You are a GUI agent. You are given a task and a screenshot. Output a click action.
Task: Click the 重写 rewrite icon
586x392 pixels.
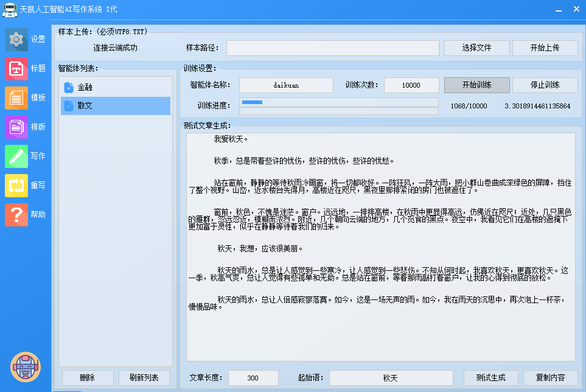[x=16, y=185]
